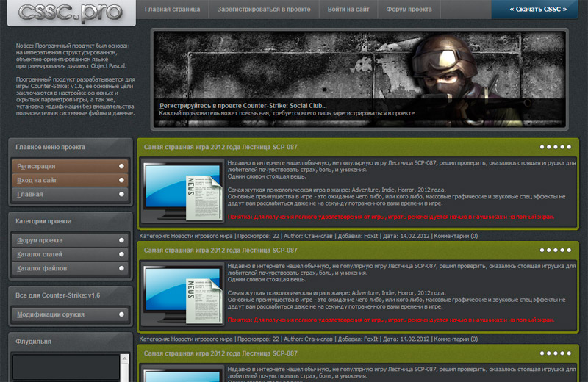Open Форум проекта in sidebar categories
The height and width of the screenshot is (382, 588).
(70, 240)
